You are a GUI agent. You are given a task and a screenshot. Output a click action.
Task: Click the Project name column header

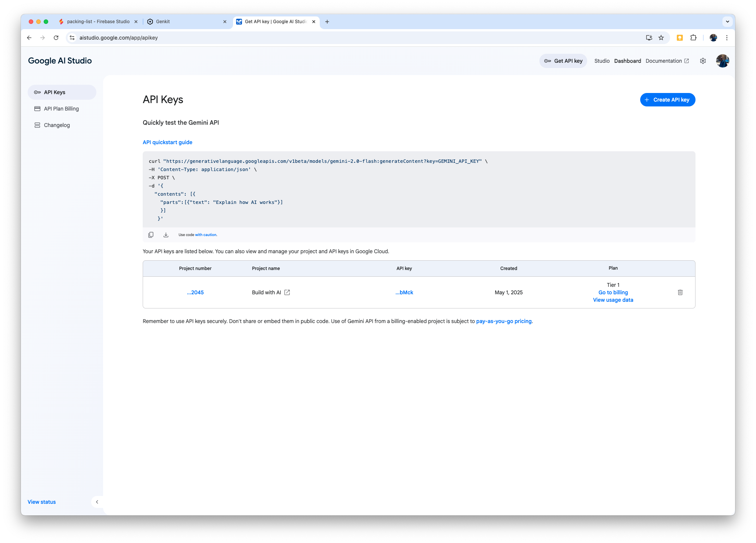point(266,269)
